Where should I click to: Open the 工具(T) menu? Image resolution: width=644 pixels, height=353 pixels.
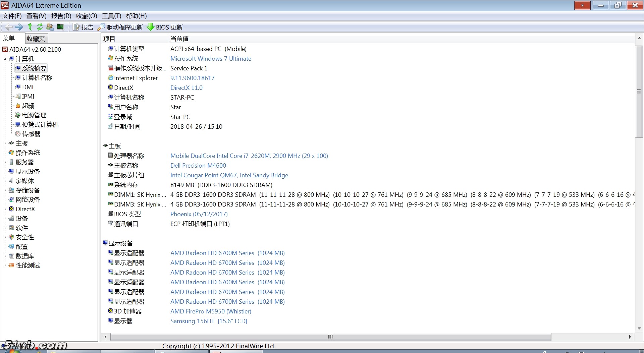(111, 16)
